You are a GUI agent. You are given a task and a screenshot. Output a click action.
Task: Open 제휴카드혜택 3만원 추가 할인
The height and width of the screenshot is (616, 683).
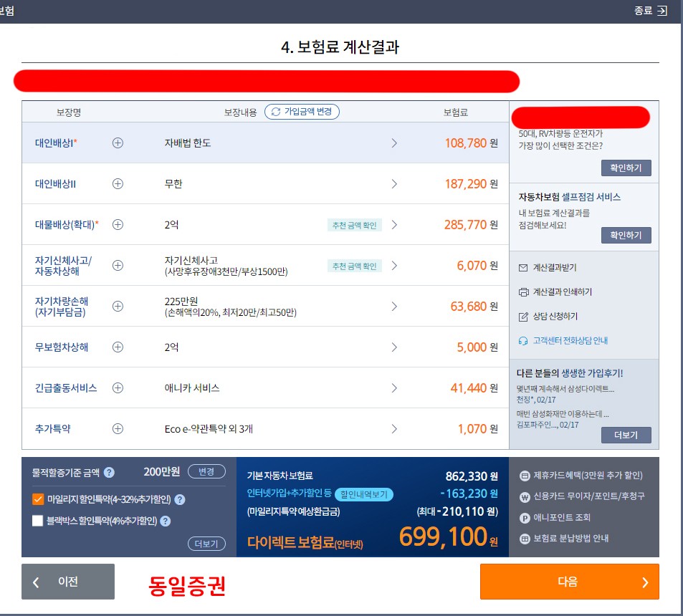[x=581, y=476]
